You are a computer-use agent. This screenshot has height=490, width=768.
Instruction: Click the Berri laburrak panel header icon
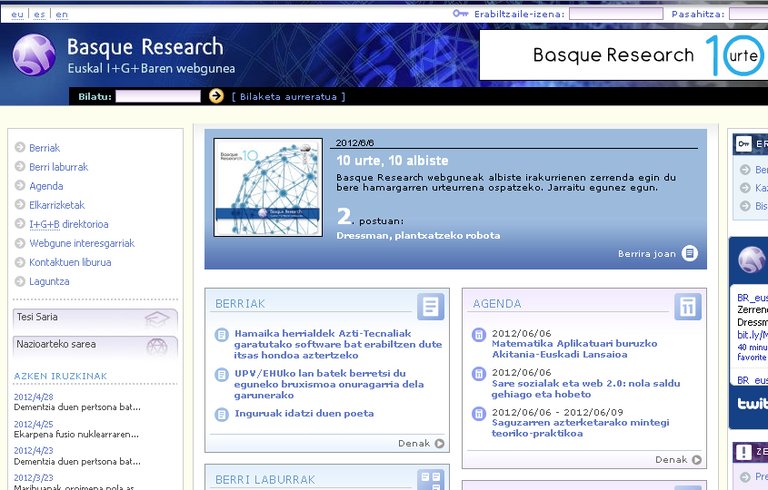coord(430,479)
